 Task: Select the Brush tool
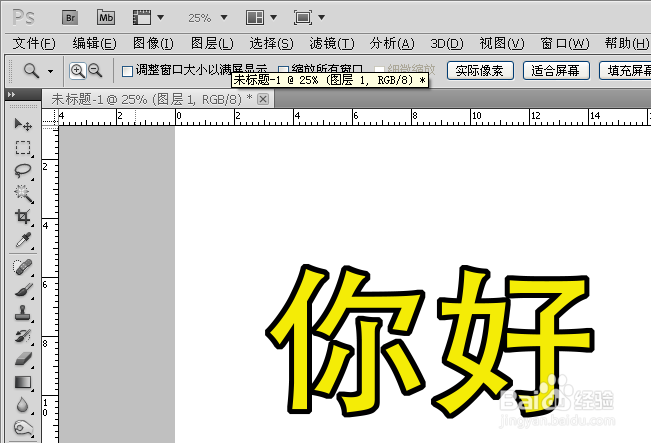(23, 290)
